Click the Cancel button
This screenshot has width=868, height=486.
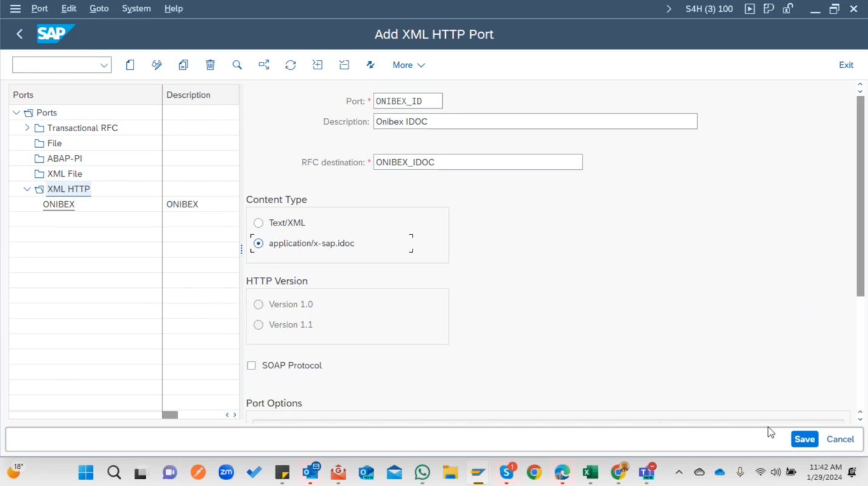click(840, 439)
